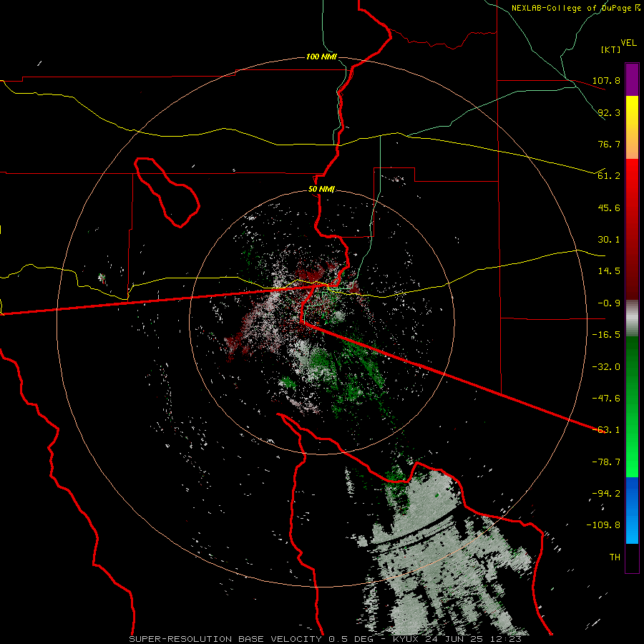Click the NEXLAB-College of DuPage label
Image resolution: width=644 pixels, height=644 pixels.
coord(572,8)
